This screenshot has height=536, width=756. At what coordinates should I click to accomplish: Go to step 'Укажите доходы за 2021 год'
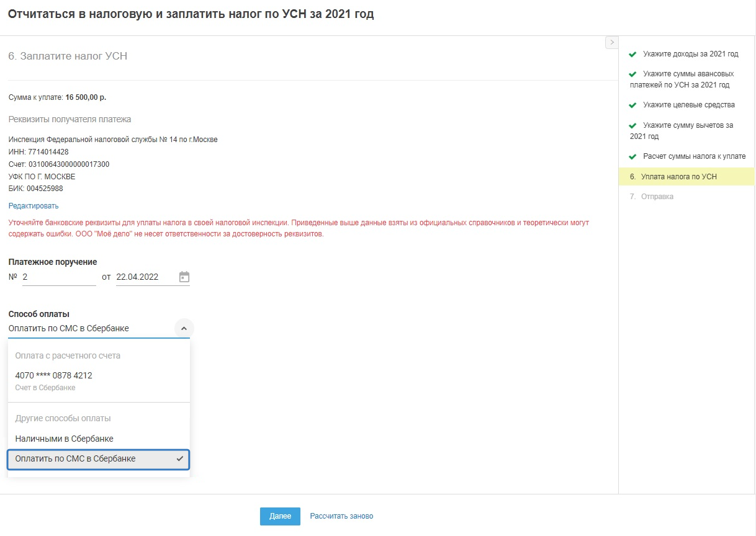coord(690,54)
